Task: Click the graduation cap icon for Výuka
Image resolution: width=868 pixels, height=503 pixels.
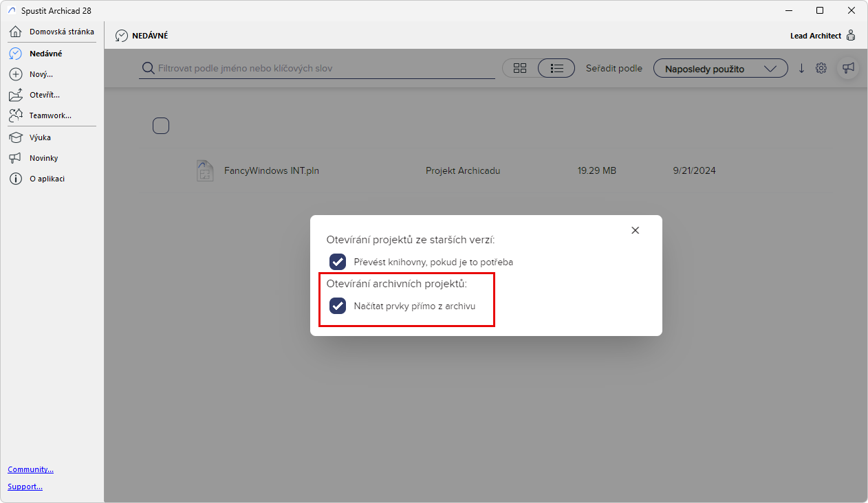Action: [x=15, y=137]
